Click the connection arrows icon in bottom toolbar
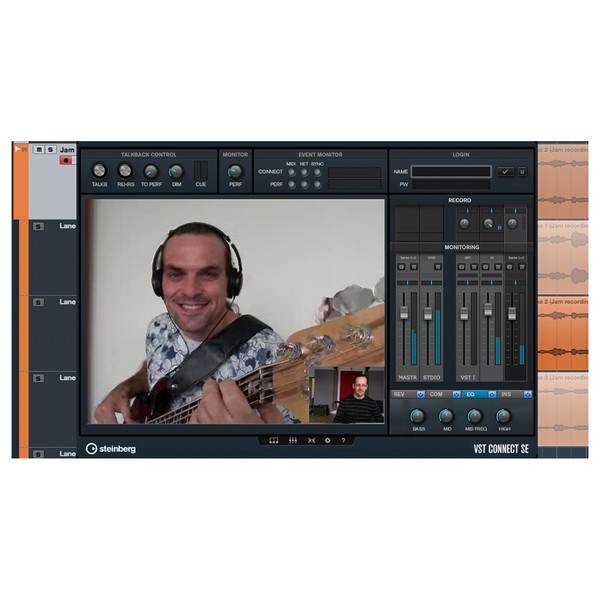The width and height of the screenshot is (600, 600). point(311,440)
